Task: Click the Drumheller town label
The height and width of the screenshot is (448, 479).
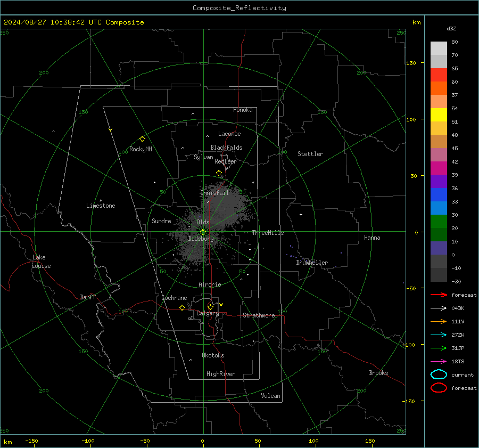Action: click(312, 263)
